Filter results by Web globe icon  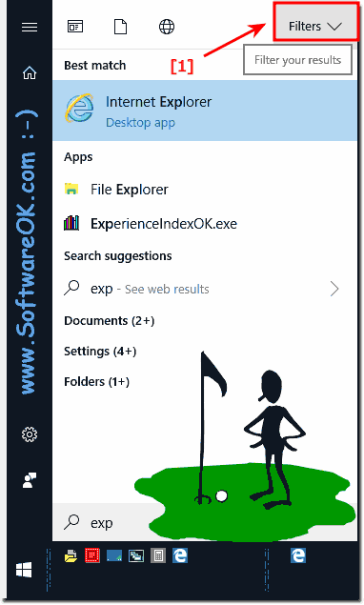point(167,27)
